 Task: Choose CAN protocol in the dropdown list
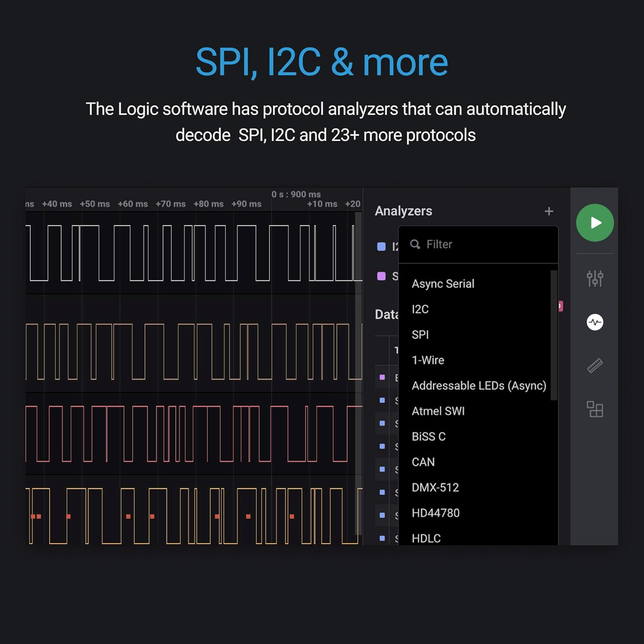coord(423,462)
